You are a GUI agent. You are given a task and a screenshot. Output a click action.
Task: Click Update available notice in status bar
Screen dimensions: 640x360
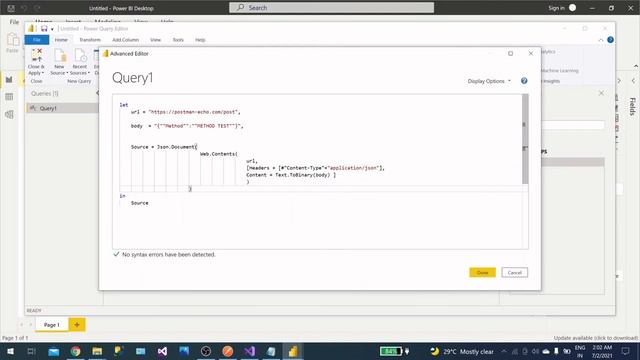[x=596, y=338]
